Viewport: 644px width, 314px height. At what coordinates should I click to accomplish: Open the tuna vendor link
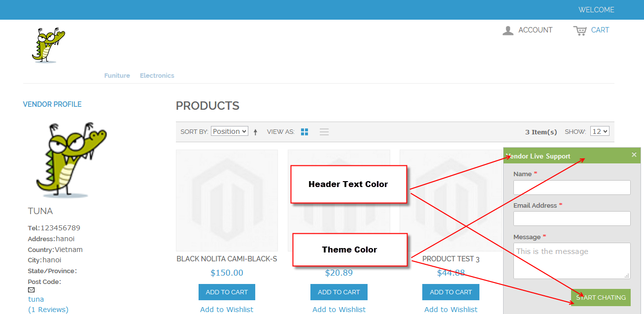36,299
